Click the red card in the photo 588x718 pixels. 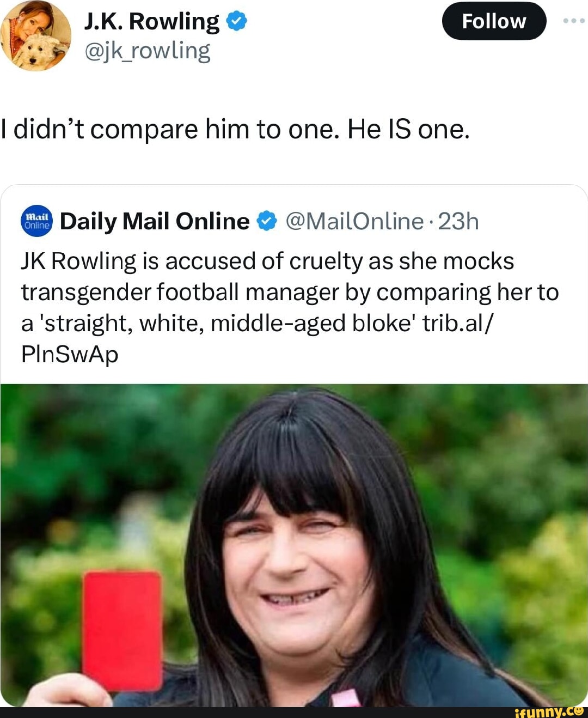pyautogui.click(x=122, y=630)
